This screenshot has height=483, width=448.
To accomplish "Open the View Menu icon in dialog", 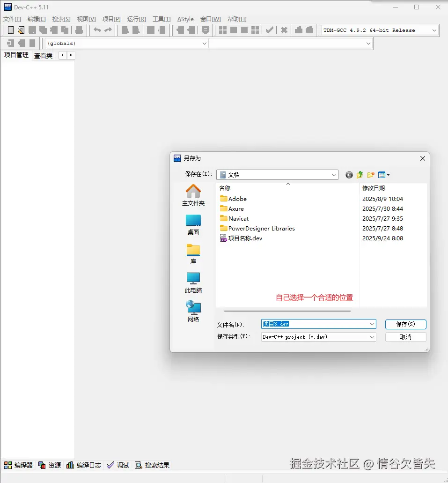I will [x=384, y=175].
